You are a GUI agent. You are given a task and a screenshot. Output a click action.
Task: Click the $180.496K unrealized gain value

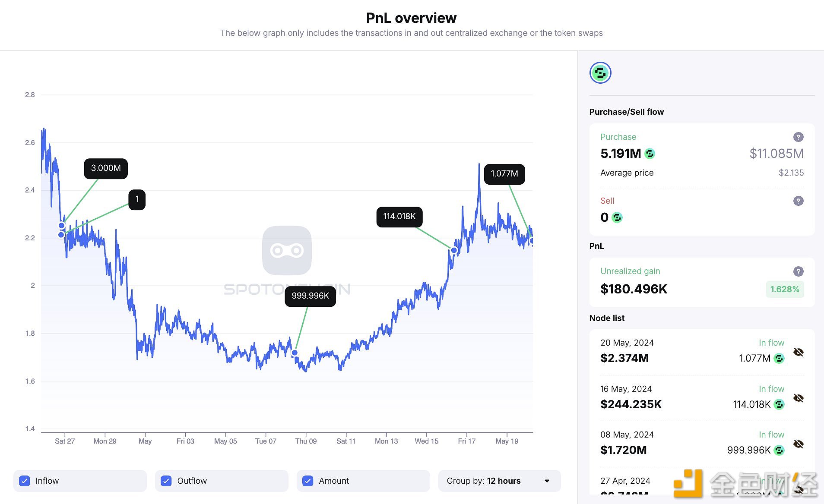pyautogui.click(x=634, y=289)
